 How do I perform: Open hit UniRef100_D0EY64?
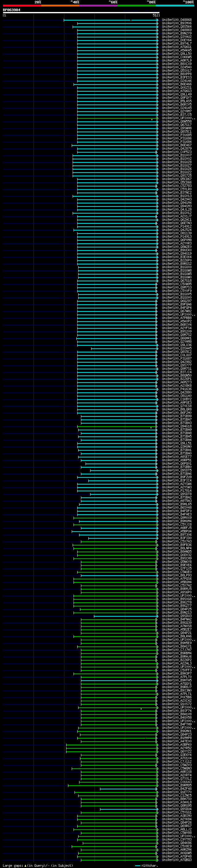point(176,40)
